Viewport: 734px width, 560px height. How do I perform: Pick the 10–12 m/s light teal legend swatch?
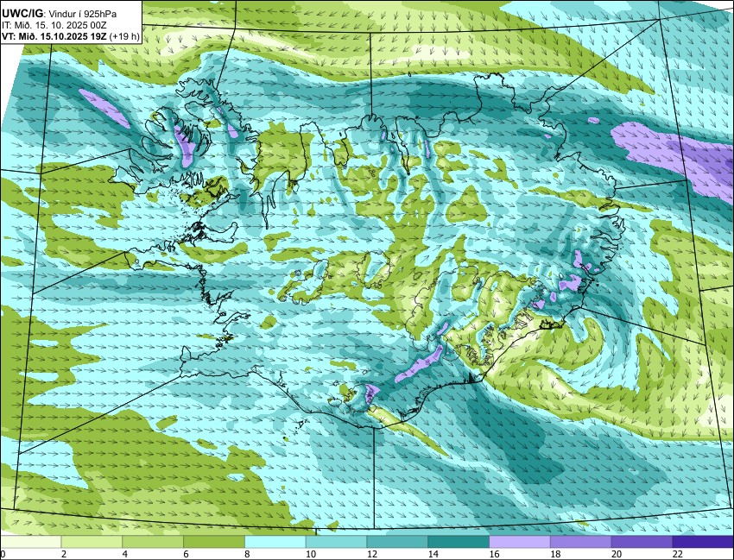pyautogui.click(x=336, y=542)
